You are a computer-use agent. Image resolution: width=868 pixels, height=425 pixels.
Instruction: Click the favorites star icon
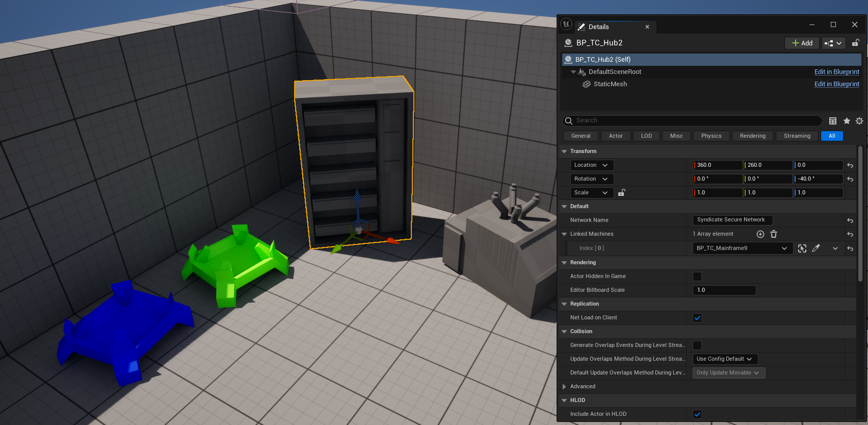point(847,121)
